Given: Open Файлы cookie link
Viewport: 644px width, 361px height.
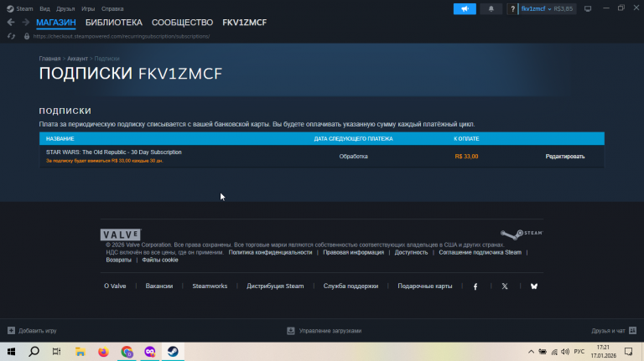Looking at the screenshot, I should (x=160, y=260).
